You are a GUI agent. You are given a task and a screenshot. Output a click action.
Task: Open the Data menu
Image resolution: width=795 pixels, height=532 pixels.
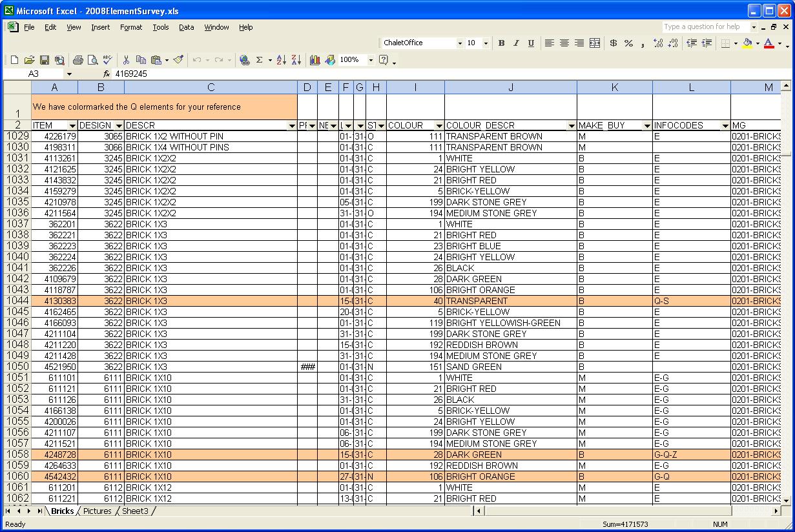click(186, 27)
